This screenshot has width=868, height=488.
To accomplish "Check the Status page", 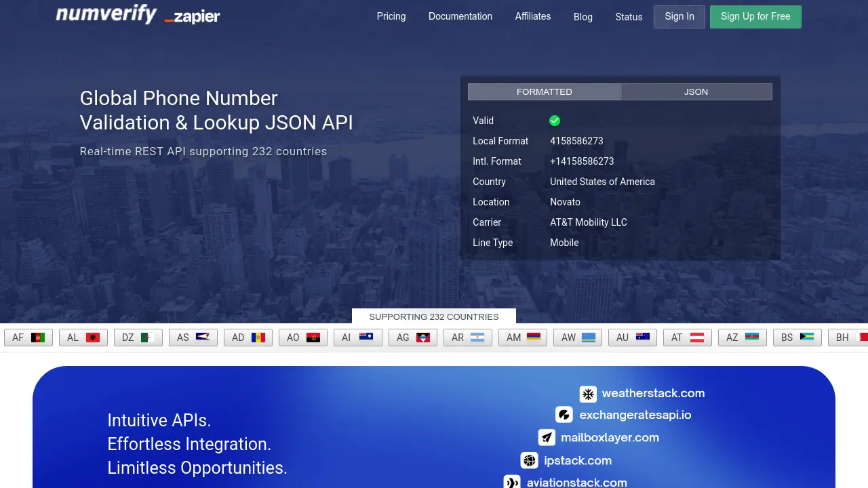I will 629,17.
